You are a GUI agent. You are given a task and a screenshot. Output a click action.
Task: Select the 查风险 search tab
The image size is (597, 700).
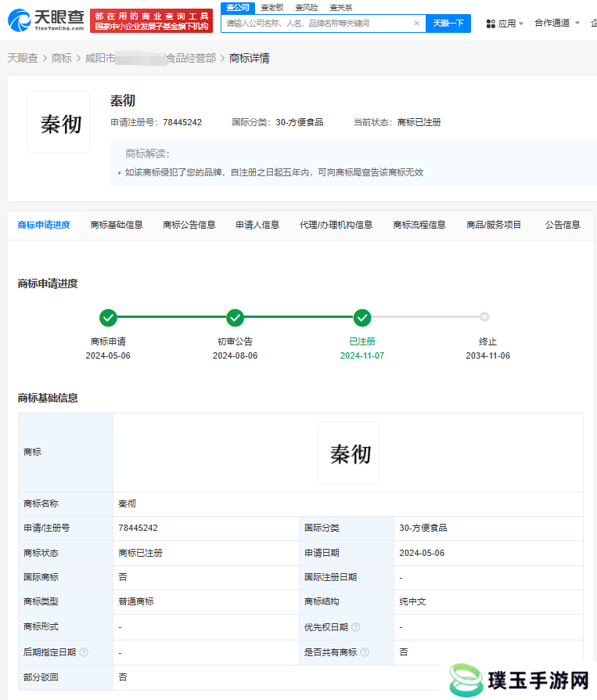(x=307, y=8)
